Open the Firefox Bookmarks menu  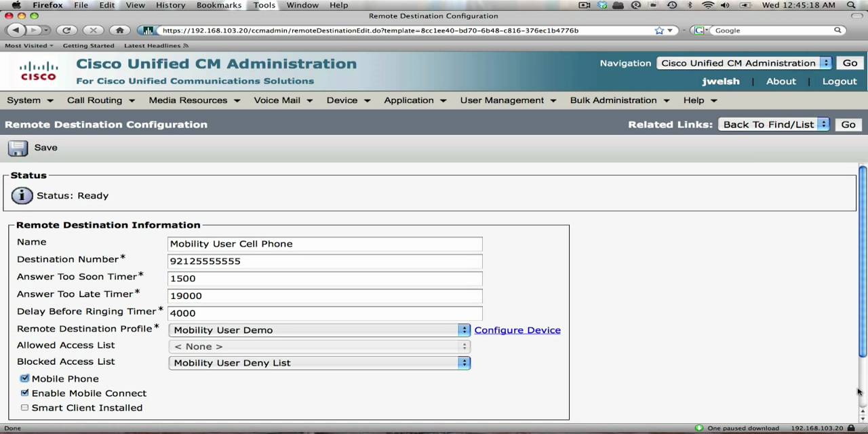click(219, 5)
